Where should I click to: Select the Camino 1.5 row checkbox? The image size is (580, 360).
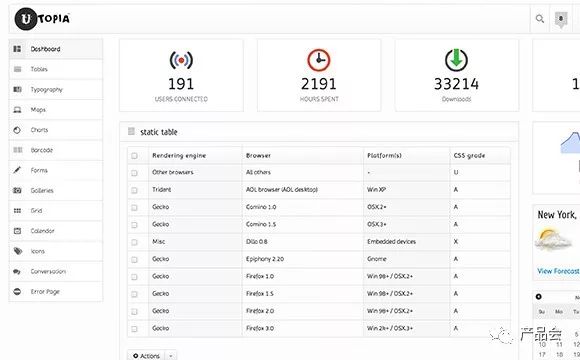click(134, 225)
